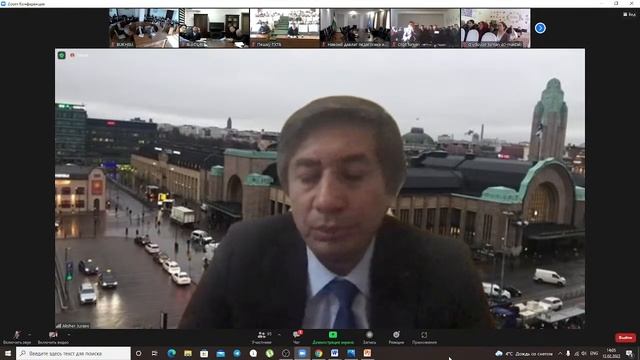Open the Apps icon in Zoom toolbar

pyautogui.click(x=424, y=335)
